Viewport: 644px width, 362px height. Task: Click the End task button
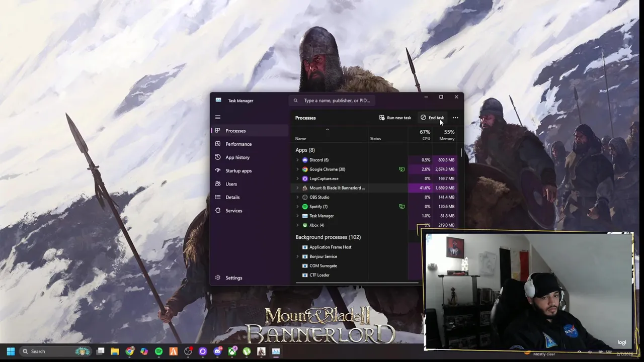pyautogui.click(x=432, y=118)
